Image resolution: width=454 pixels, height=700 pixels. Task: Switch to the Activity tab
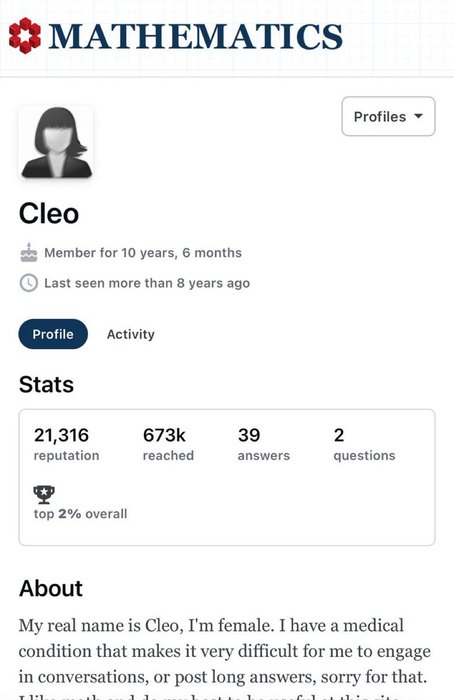click(131, 334)
